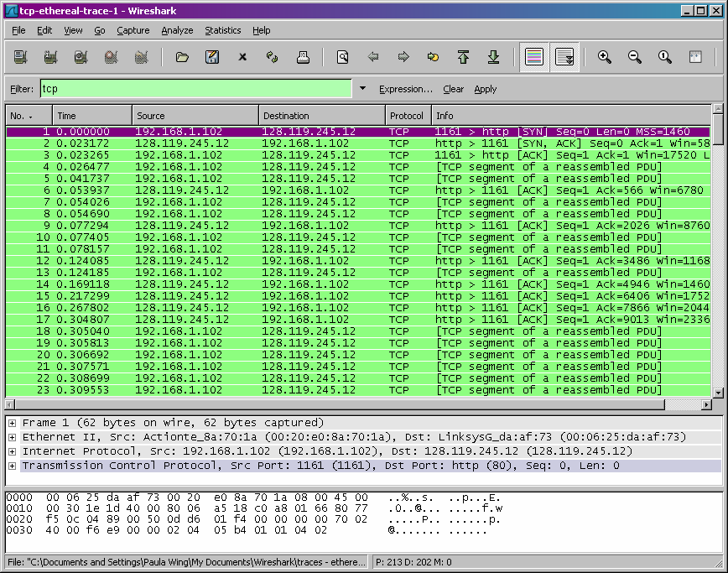The width and height of the screenshot is (728, 573).
Task: Toggle auto scroll in live capture
Action: (564, 57)
